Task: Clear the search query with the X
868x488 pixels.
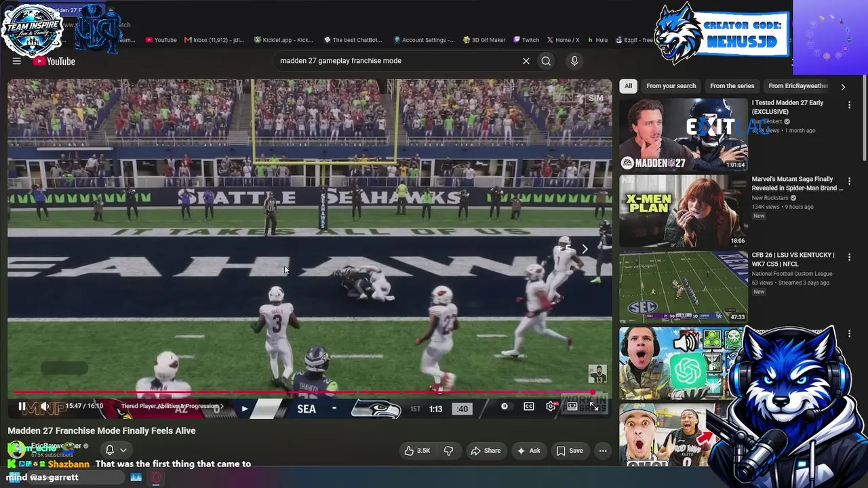Action: pyautogui.click(x=526, y=61)
